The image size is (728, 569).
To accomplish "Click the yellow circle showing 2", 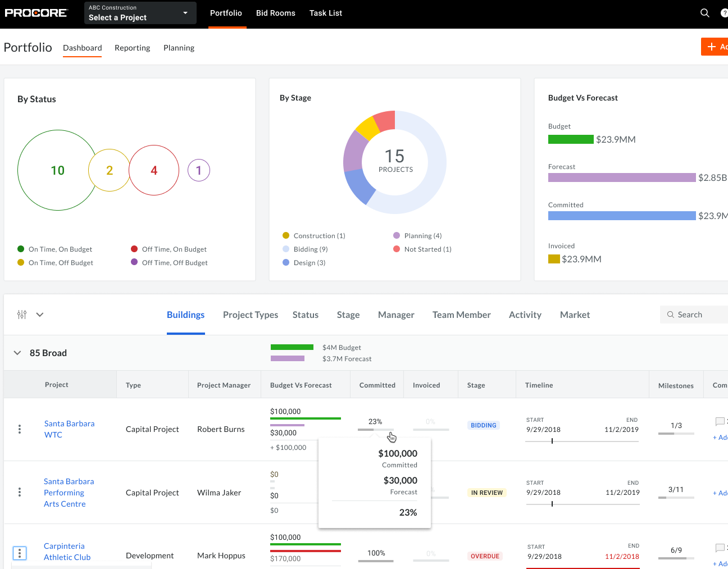I will click(x=110, y=170).
